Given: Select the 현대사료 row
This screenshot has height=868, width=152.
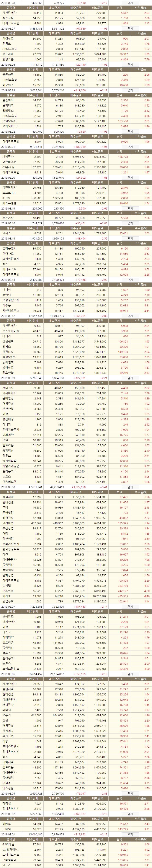Looking at the screenshot, I should coord(76,254).
